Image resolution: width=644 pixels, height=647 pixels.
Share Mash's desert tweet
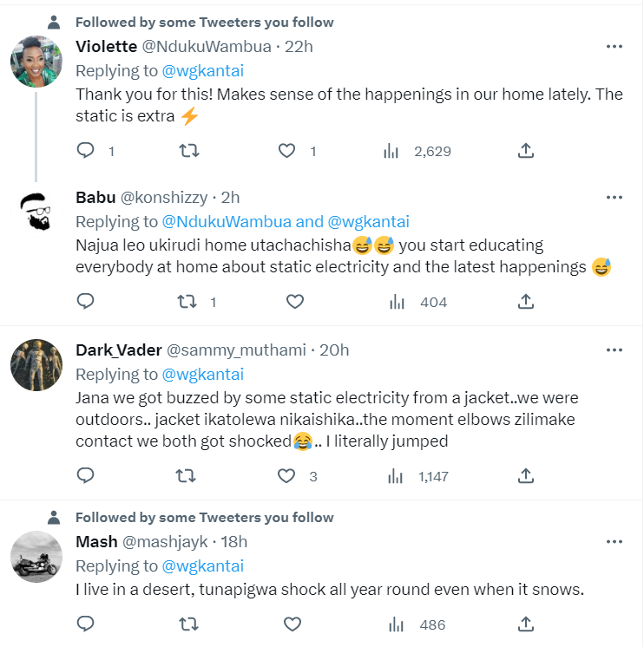pyautogui.click(x=525, y=624)
